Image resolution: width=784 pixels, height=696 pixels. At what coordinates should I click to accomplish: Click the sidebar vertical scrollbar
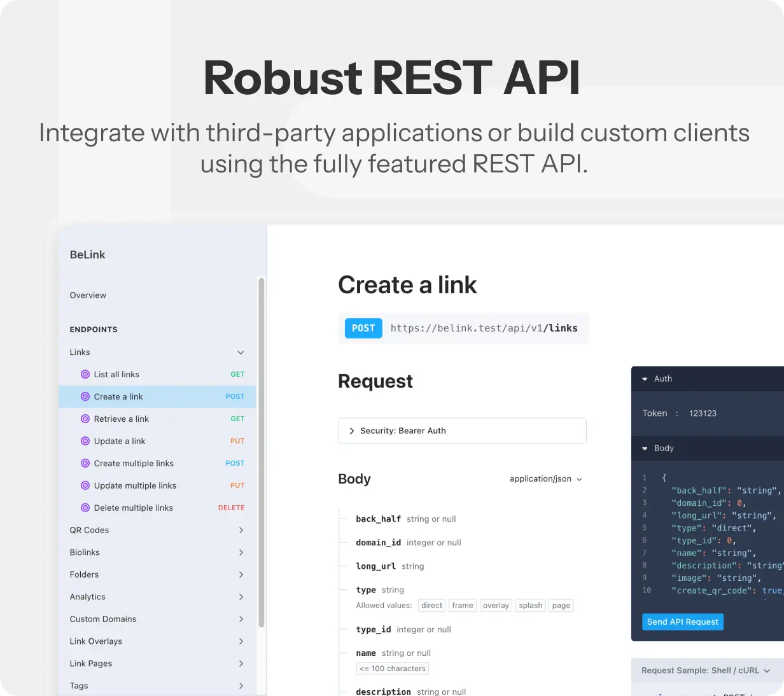click(x=261, y=452)
